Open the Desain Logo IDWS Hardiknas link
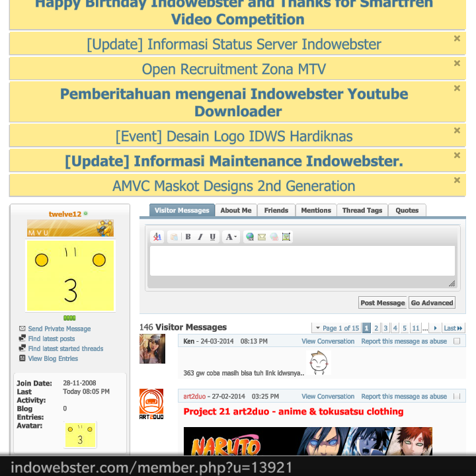This screenshot has width=476, height=476. click(234, 136)
